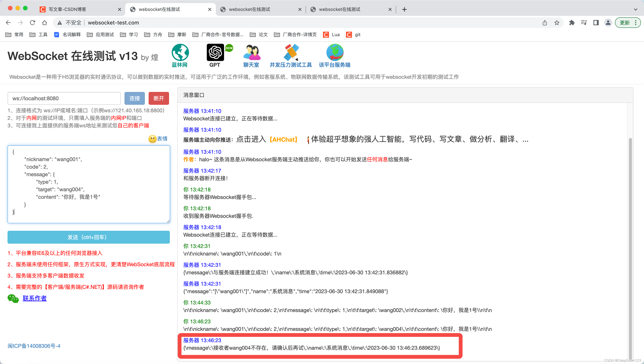
Task: Click the 连接 connect button
Action: [134, 98]
